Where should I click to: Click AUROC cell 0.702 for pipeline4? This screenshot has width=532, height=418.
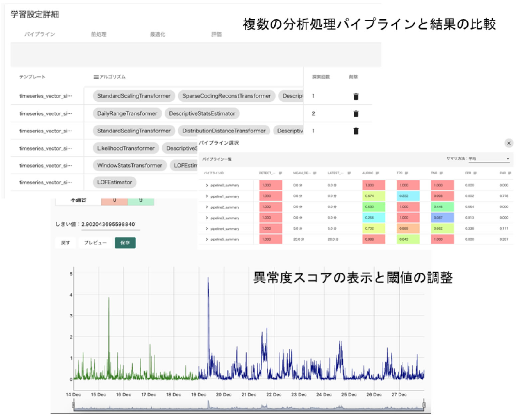click(x=373, y=229)
